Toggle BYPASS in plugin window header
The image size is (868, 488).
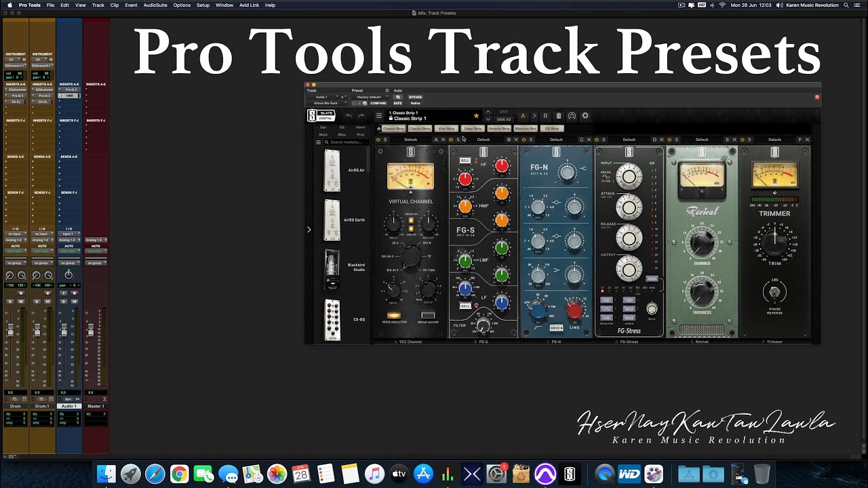tap(415, 97)
